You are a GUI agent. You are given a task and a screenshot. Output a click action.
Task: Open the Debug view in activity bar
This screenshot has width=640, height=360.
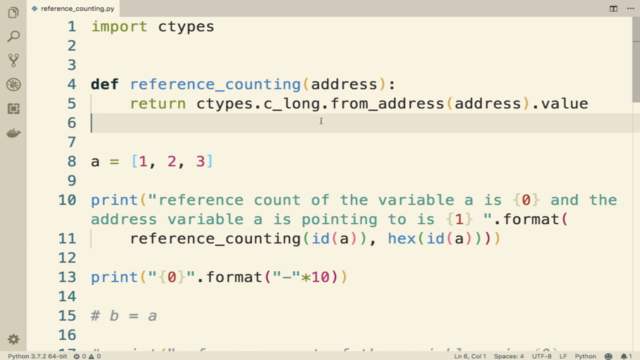pyautogui.click(x=13, y=84)
